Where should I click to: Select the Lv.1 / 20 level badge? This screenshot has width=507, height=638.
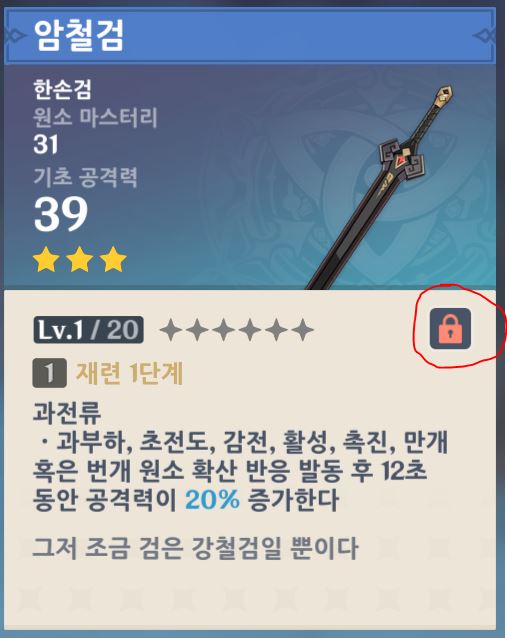tap(88, 330)
